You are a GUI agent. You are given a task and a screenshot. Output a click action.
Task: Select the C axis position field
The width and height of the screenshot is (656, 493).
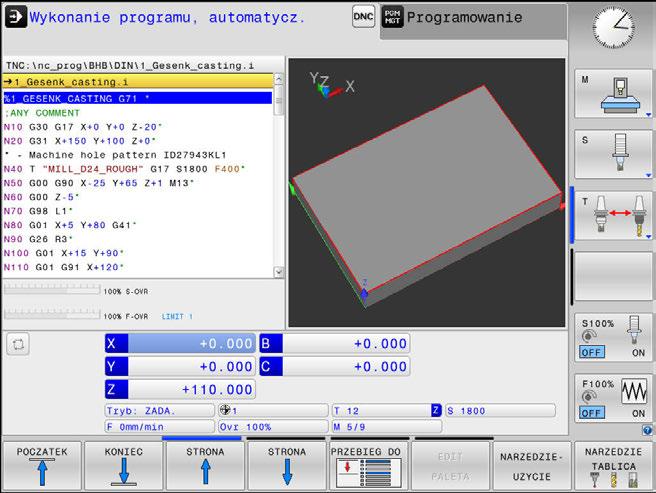334,367
